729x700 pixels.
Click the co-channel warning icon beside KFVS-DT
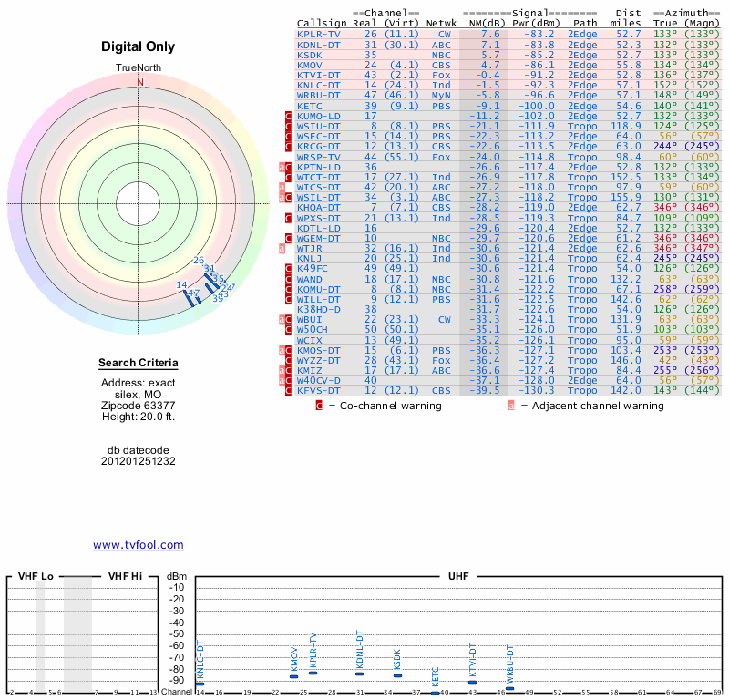pos(288,391)
